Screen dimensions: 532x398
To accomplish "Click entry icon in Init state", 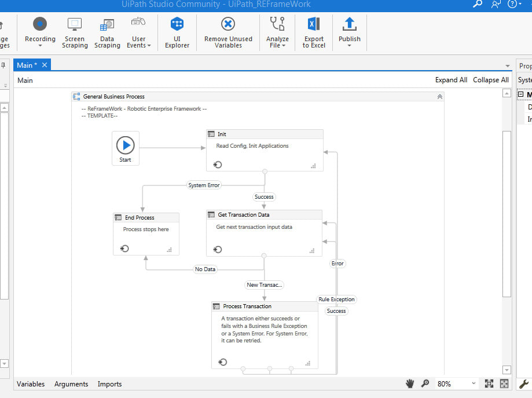I will 218,165.
